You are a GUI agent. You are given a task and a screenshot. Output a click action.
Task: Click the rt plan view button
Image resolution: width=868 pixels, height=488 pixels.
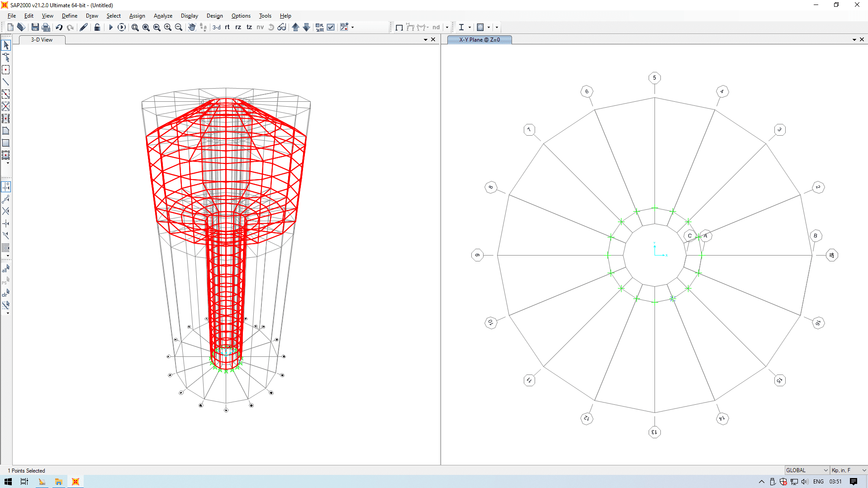[227, 27]
